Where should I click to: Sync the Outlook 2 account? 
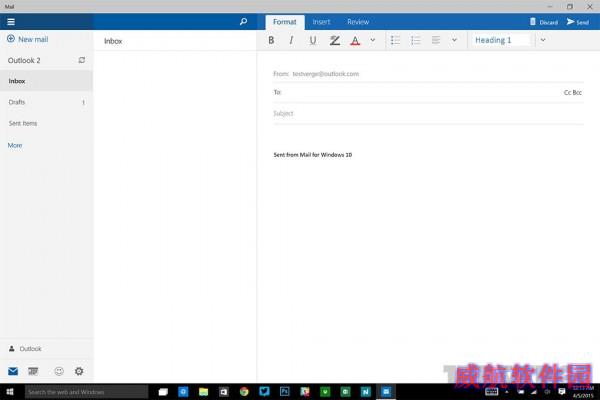click(82, 60)
